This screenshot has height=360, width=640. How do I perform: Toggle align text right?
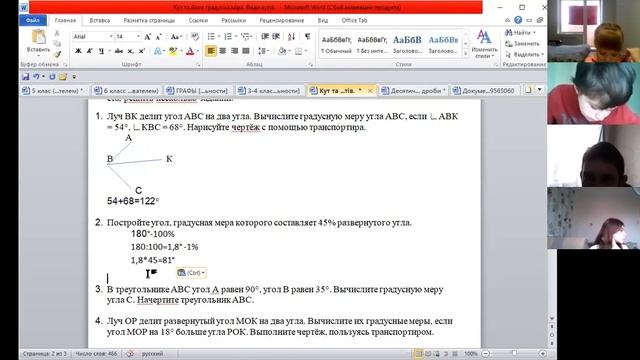(x=234, y=51)
